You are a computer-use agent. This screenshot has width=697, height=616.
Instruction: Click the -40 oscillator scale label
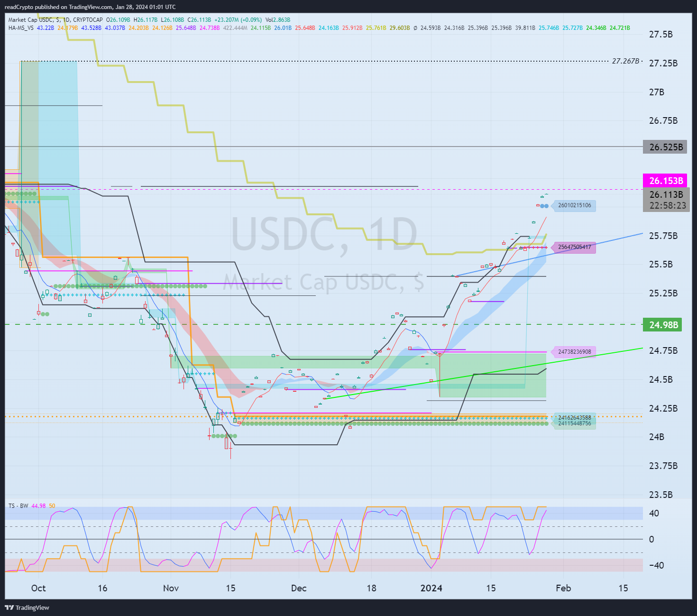click(x=657, y=565)
